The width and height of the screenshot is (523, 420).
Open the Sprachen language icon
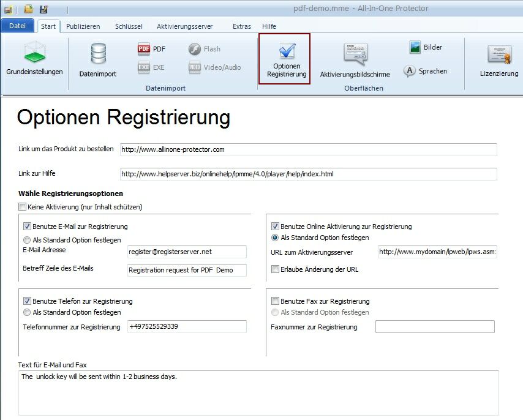click(x=410, y=71)
